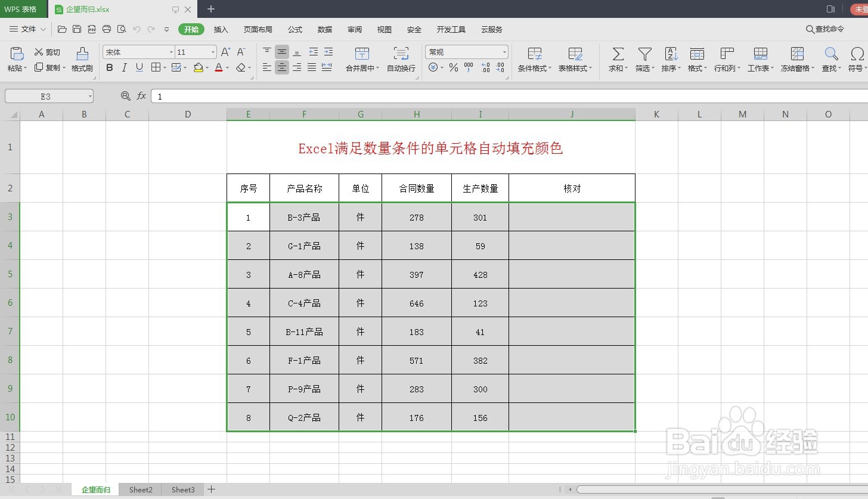
Task: Click the fx insert function icon
Action: point(141,96)
